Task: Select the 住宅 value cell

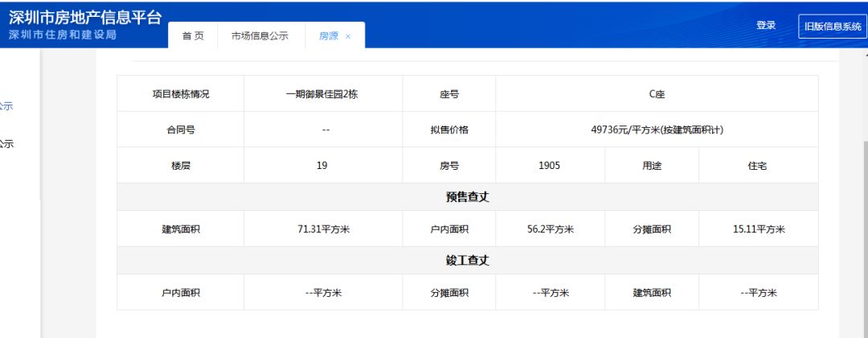Action: 759,165
